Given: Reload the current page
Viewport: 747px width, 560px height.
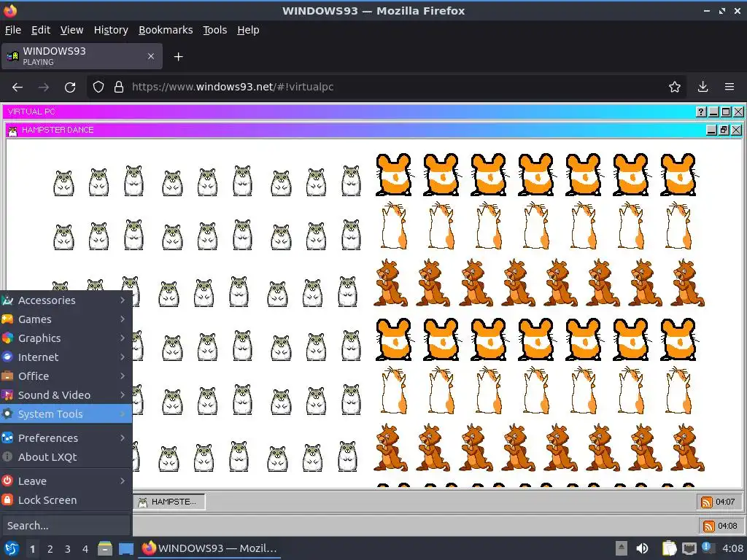Looking at the screenshot, I should [x=70, y=87].
